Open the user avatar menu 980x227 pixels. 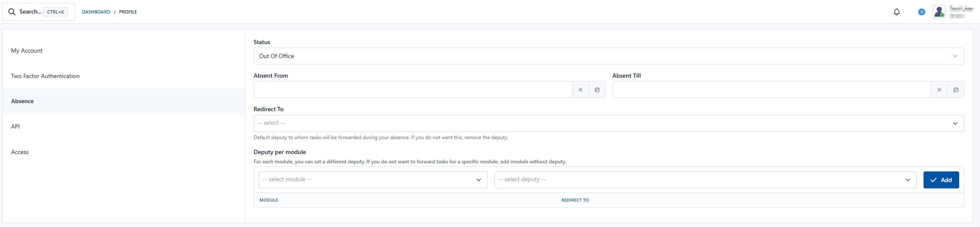pos(939,12)
